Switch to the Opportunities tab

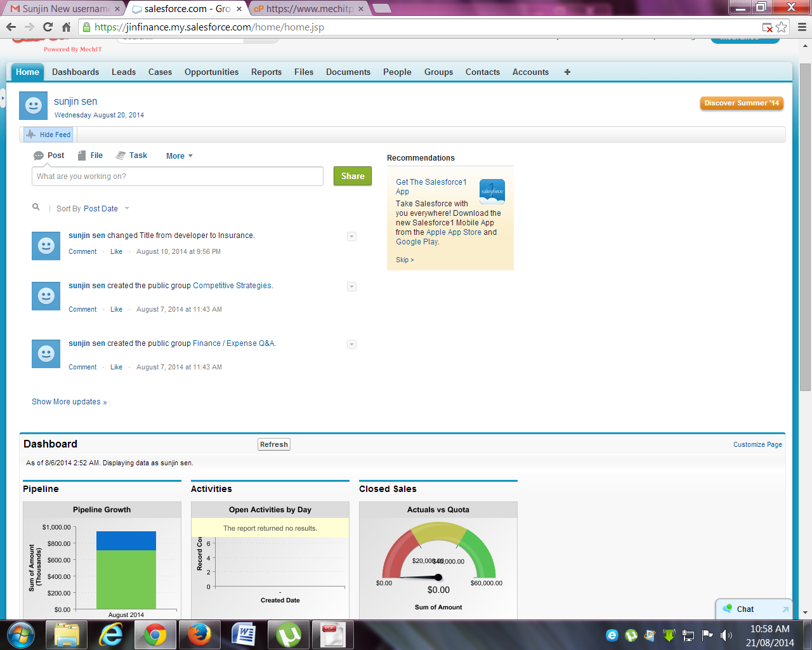(x=211, y=72)
